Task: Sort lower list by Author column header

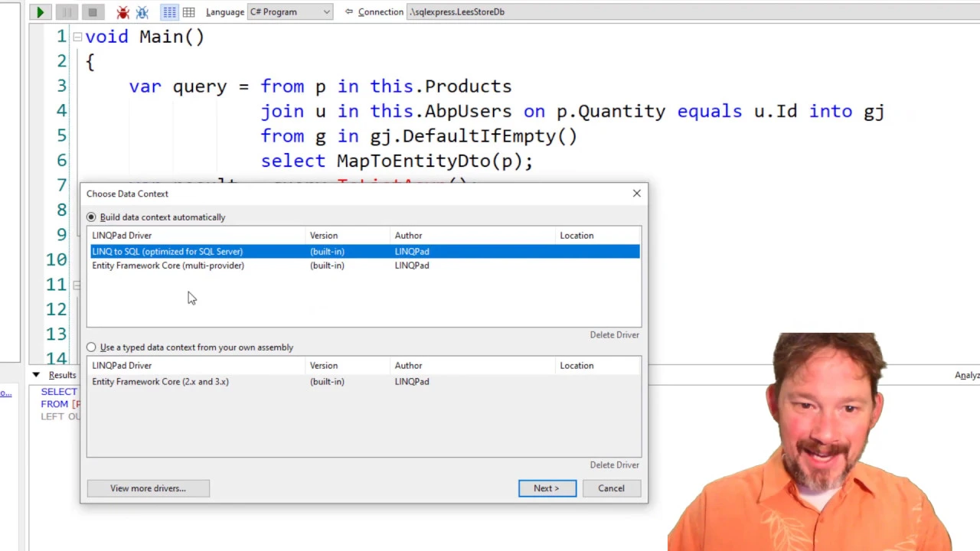Action: pos(473,366)
